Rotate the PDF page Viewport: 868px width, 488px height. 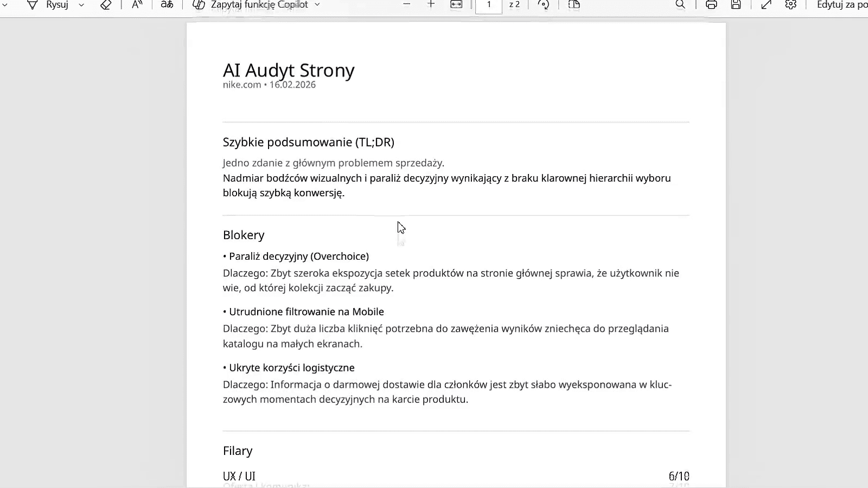click(542, 5)
